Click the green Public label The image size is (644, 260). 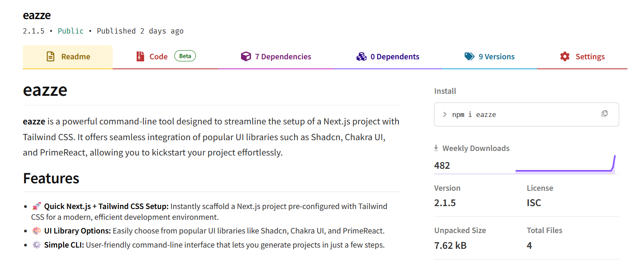pyautogui.click(x=70, y=31)
